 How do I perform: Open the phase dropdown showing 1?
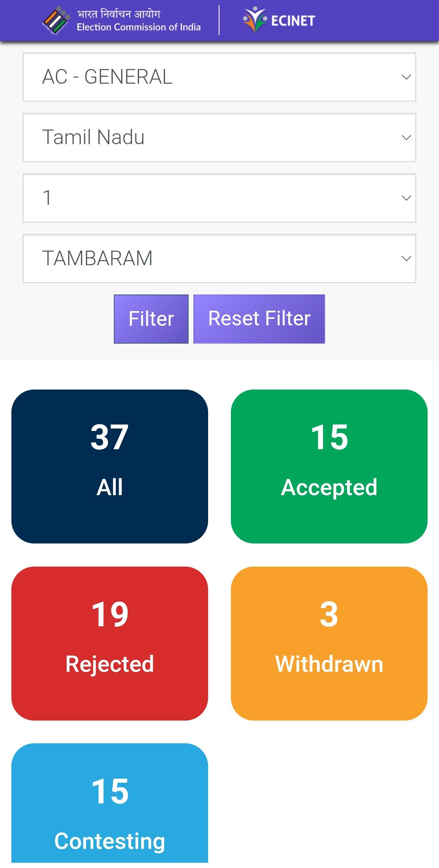219,198
